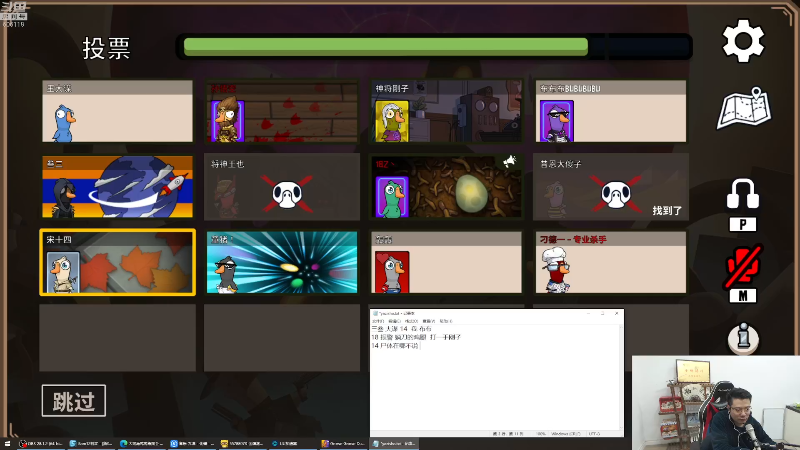Open the Edge browser taskbar item
Viewport: 800px width, 450px height.
[142, 444]
